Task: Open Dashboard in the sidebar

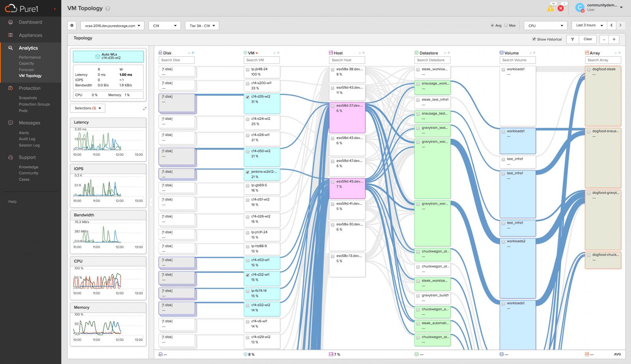Action: (30, 22)
